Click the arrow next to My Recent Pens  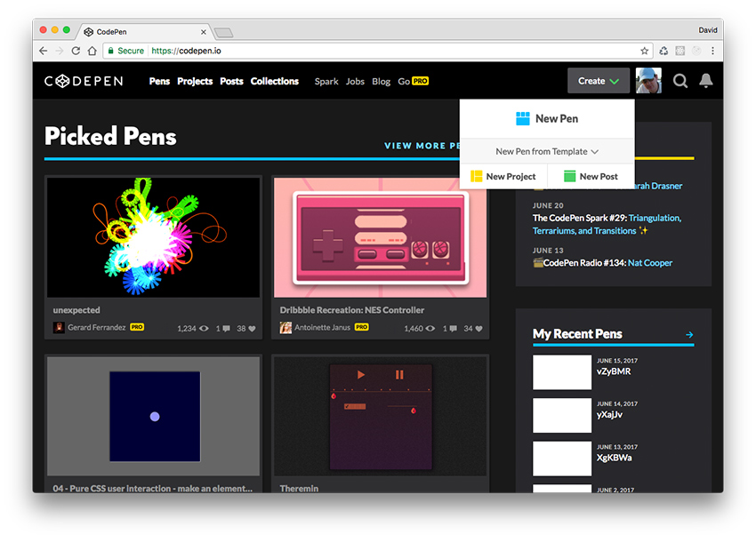[x=689, y=334]
